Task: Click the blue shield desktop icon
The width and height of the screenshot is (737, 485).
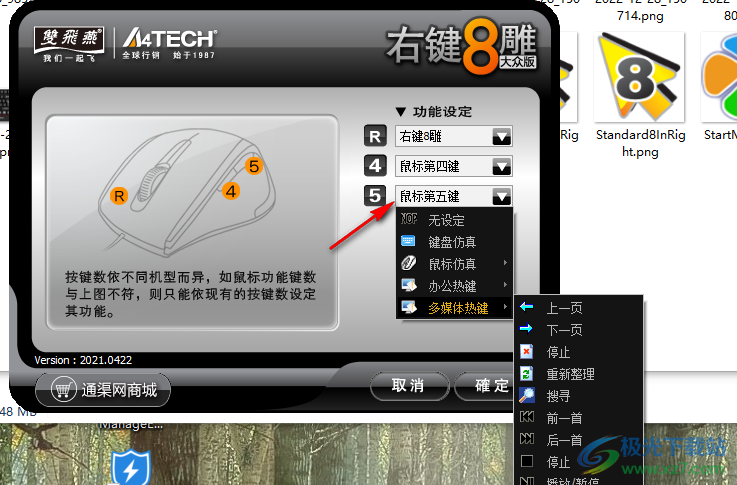Action: (131, 468)
